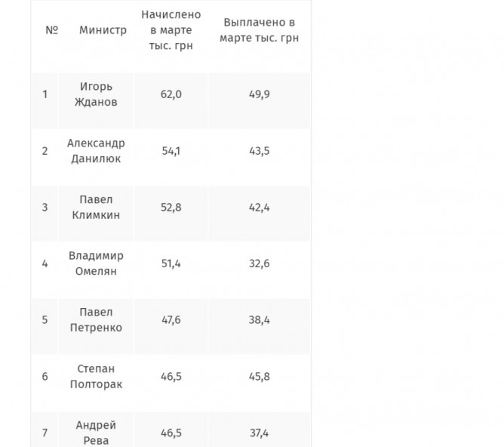
Task: Click the name Владимир Омелян
Action: pos(96,264)
